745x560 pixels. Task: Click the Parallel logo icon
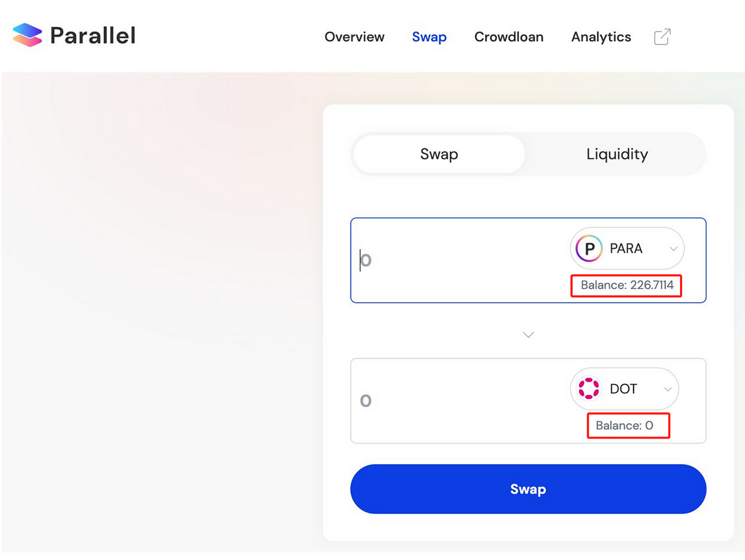click(x=27, y=35)
